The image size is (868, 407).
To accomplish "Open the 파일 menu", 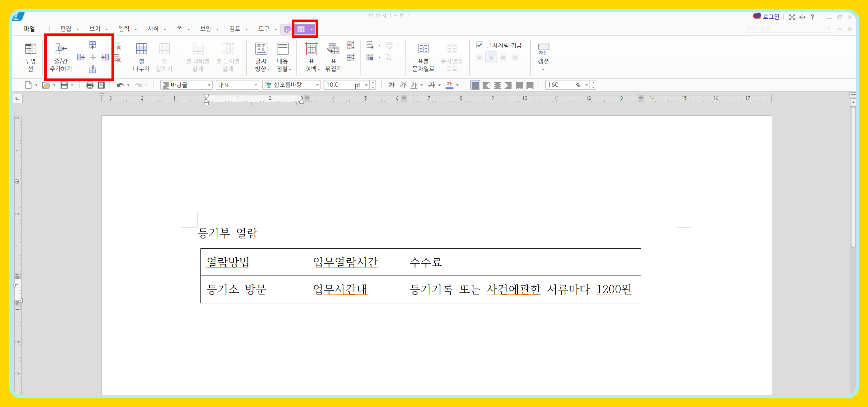I will pos(29,29).
